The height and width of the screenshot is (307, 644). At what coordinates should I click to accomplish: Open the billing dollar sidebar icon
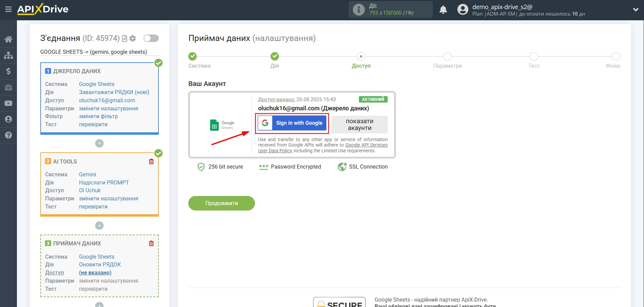8,71
